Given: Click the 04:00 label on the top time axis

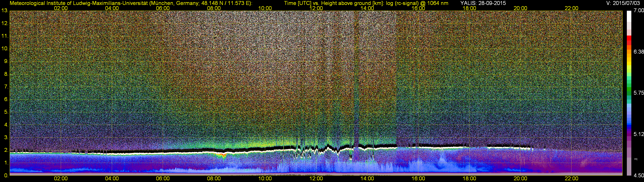Looking at the screenshot, I should pyautogui.click(x=112, y=8).
